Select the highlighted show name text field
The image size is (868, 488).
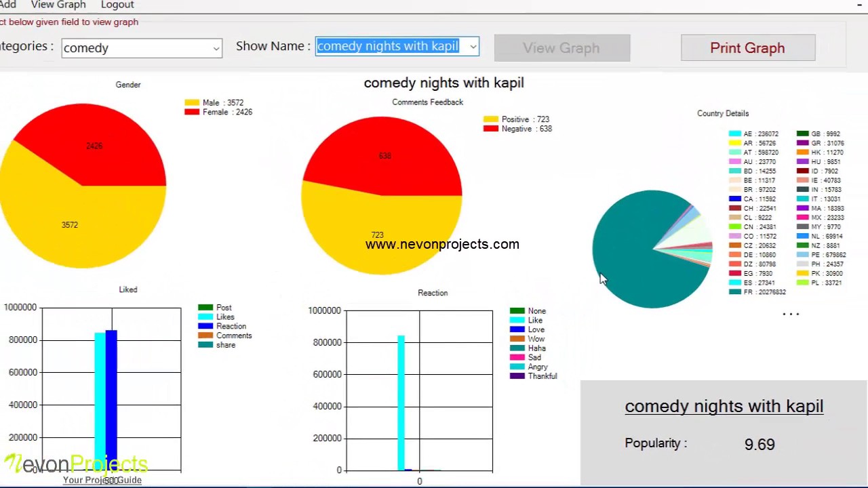388,46
